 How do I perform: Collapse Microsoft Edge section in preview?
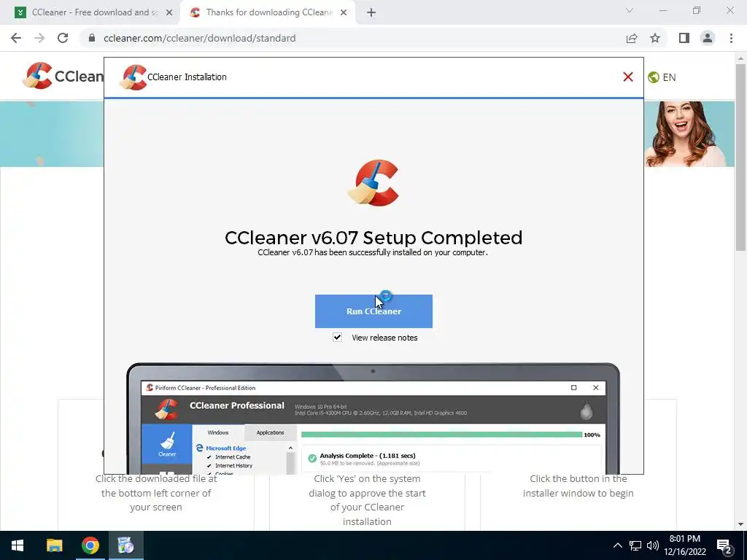(290, 448)
